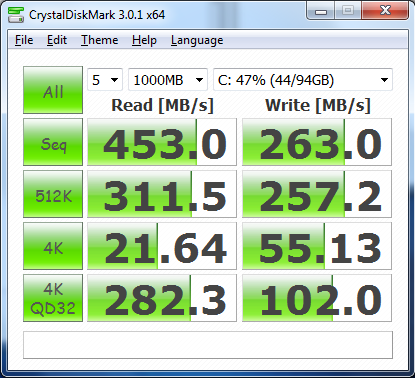The image size is (415, 378).
Task: Start the 4K QD32 benchmark test
Action: tap(53, 298)
